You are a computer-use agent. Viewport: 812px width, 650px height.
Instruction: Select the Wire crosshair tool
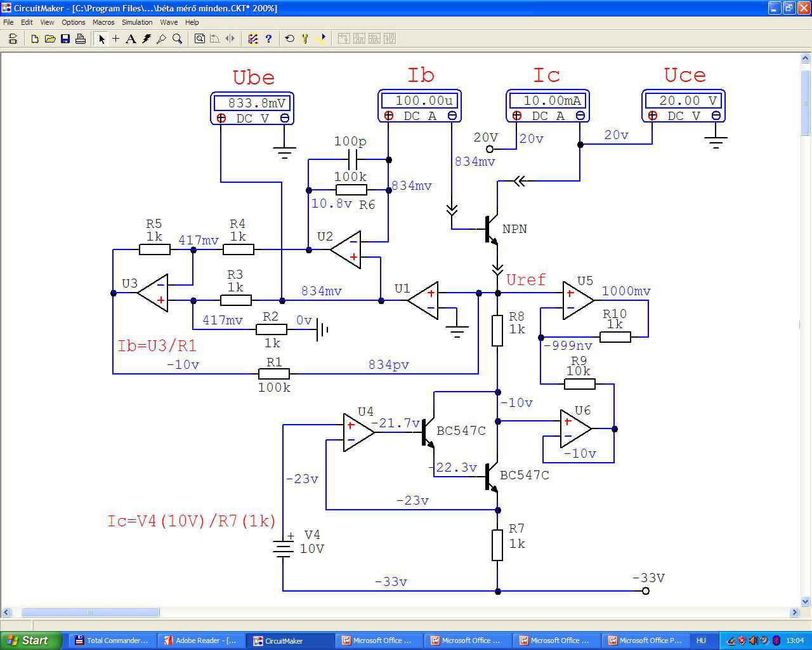(x=115, y=39)
